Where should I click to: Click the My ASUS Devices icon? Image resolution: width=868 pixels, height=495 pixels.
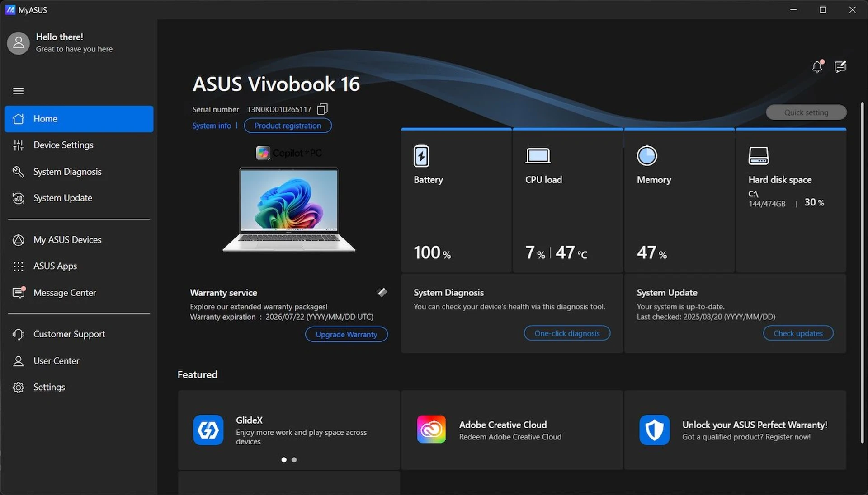19,240
